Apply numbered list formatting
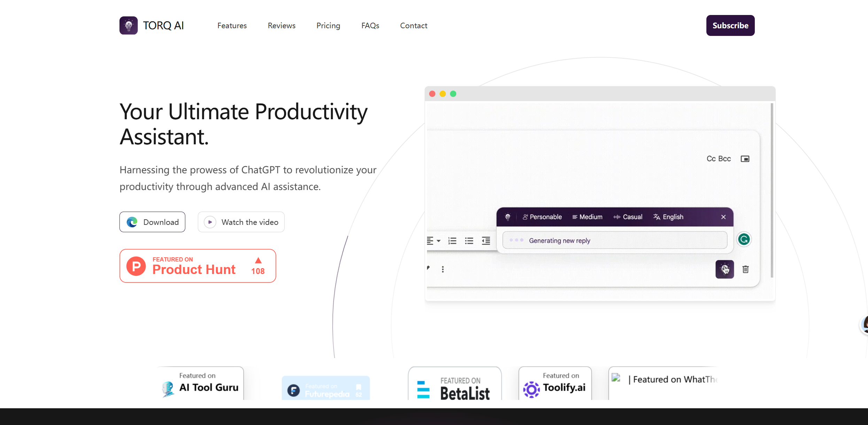This screenshot has width=868, height=425. click(452, 241)
